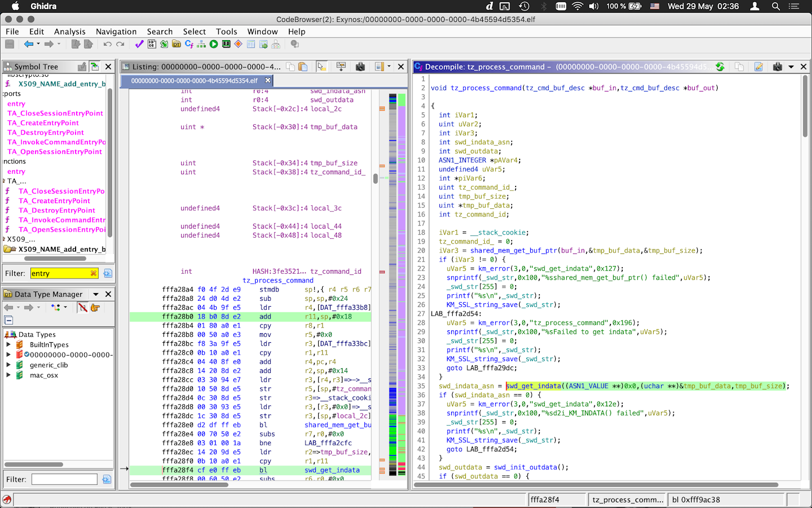Collapse all Data Type Manager tree nodes

coord(9,320)
